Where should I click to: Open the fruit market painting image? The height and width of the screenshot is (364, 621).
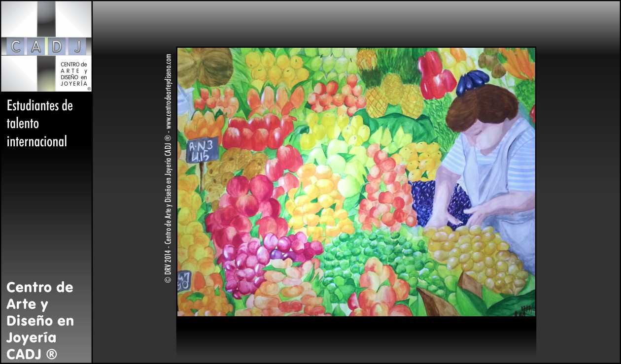(356, 182)
